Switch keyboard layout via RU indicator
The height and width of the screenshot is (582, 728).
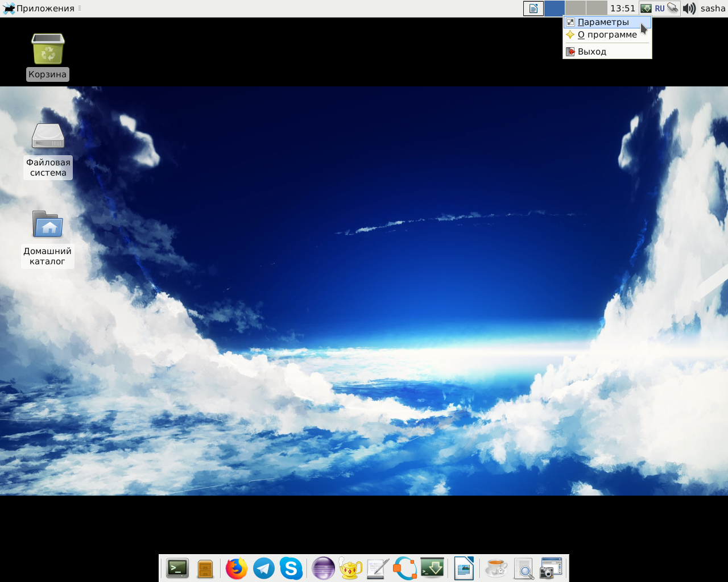click(660, 9)
